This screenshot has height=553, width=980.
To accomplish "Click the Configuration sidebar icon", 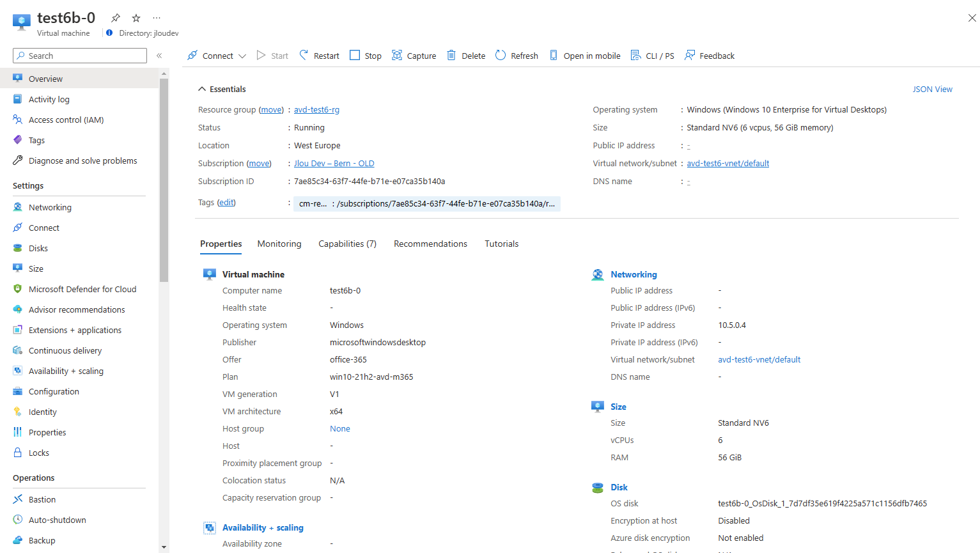I will coord(18,391).
